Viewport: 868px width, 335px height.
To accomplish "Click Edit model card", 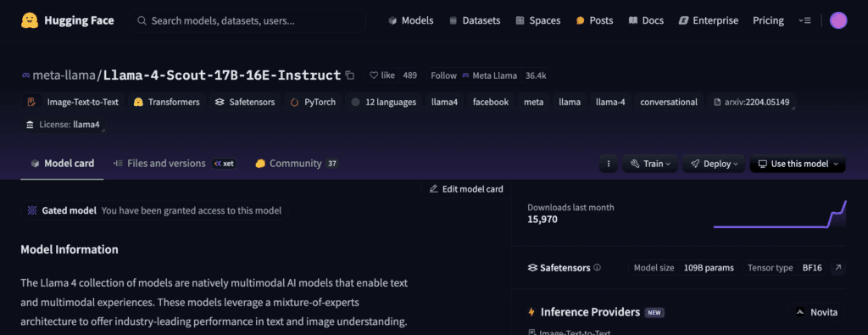I will coord(466,189).
